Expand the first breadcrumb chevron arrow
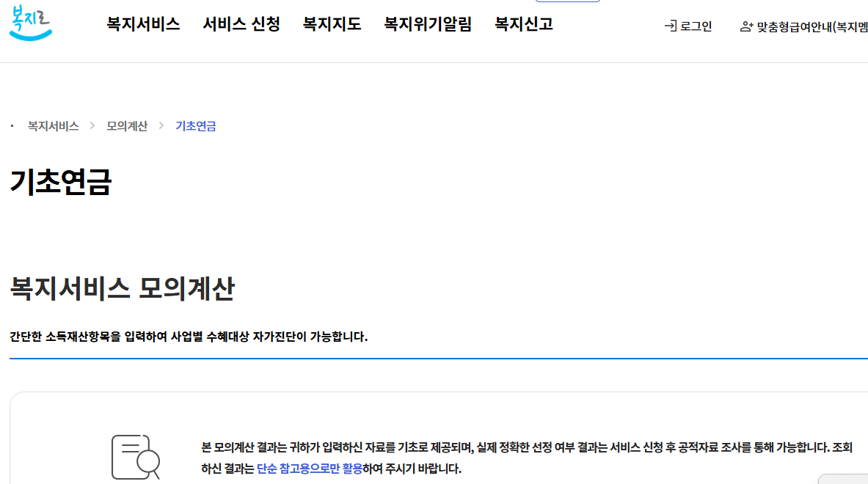Image resolution: width=868 pixels, height=484 pixels. point(92,125)
